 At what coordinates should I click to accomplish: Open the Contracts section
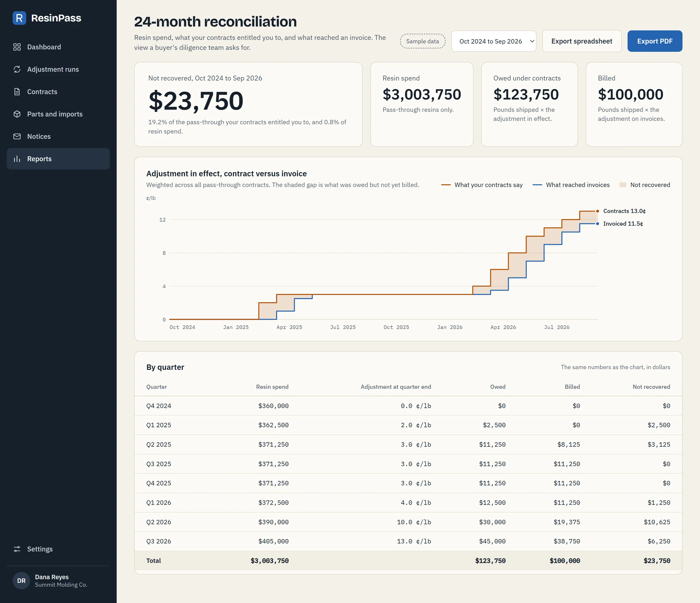(58, 92)
